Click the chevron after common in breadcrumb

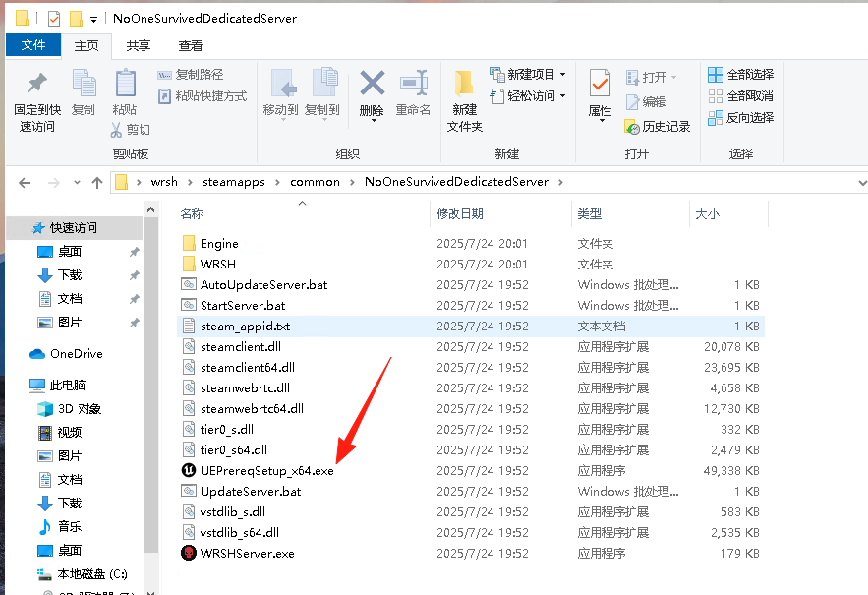tap(352, 182)
